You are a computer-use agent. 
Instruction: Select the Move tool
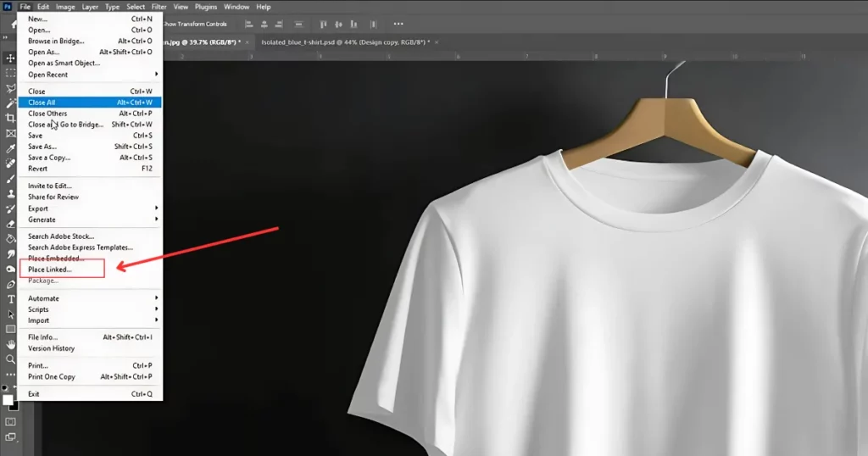[x=11, y=58]
